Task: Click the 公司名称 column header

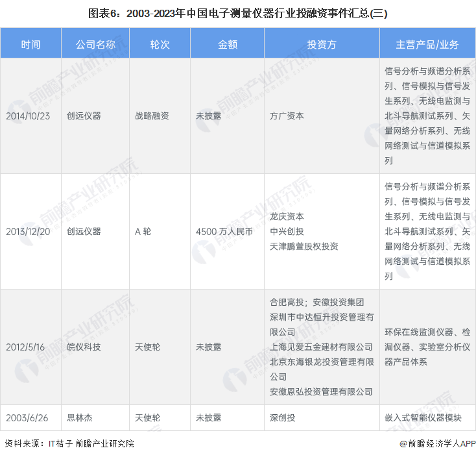Action: [95, 45]
